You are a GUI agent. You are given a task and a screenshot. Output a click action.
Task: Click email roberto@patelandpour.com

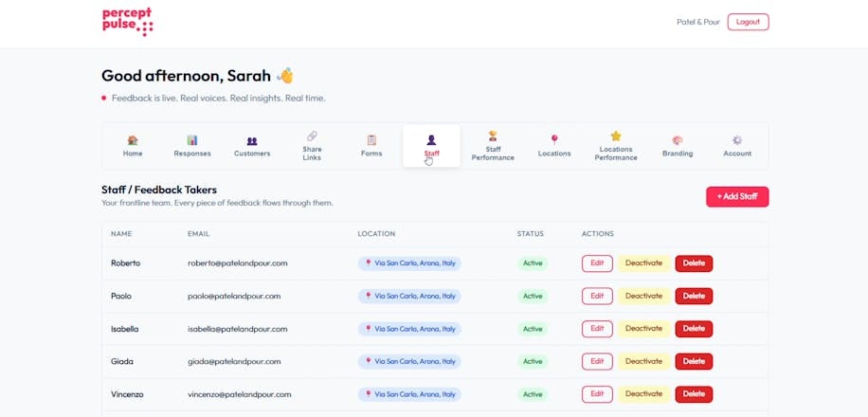click(x=238, y=263)
